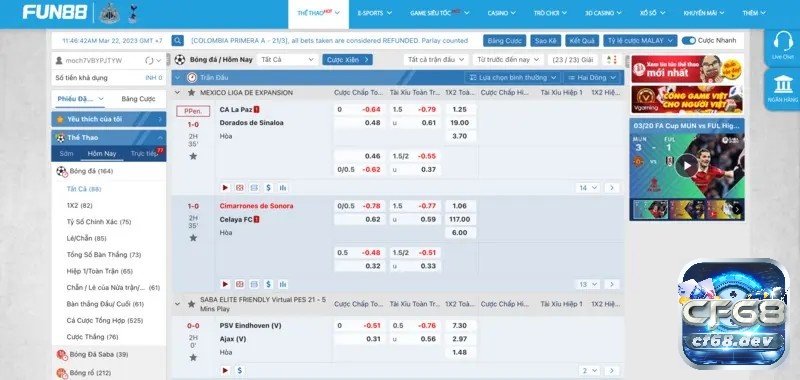Refresh account balance icon beside username
The image size is (800, 380).
(149, 61)
